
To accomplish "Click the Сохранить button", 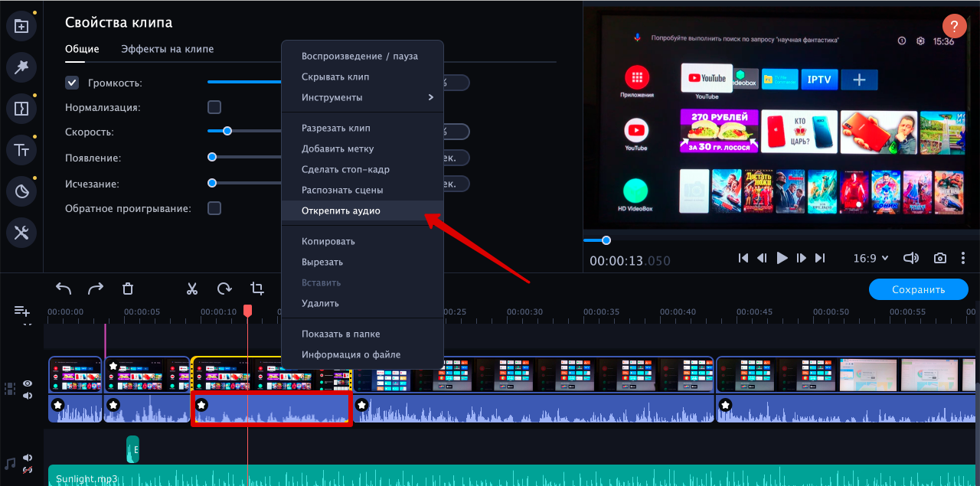I will click(918, 289).
